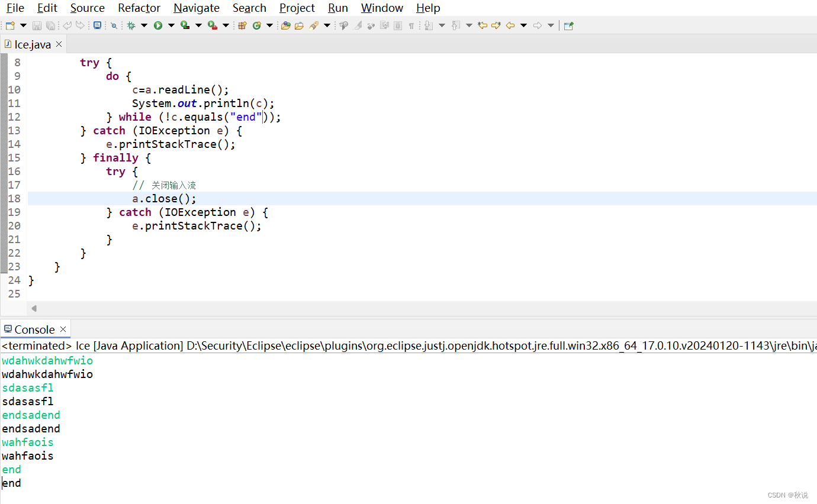Click the Coverage run icon
This screenshot has width=817, height=504.
tap(185, 25)
